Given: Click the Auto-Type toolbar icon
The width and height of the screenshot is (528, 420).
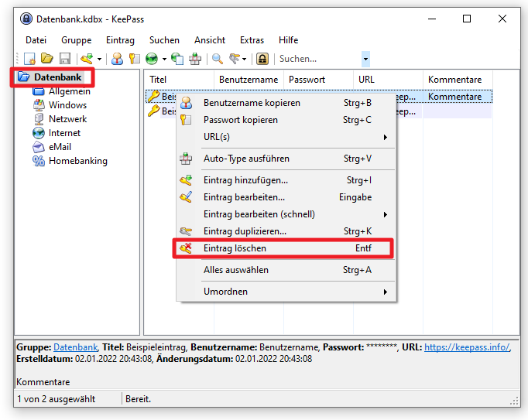Looking at the screenshot, I should pos(195,59).
